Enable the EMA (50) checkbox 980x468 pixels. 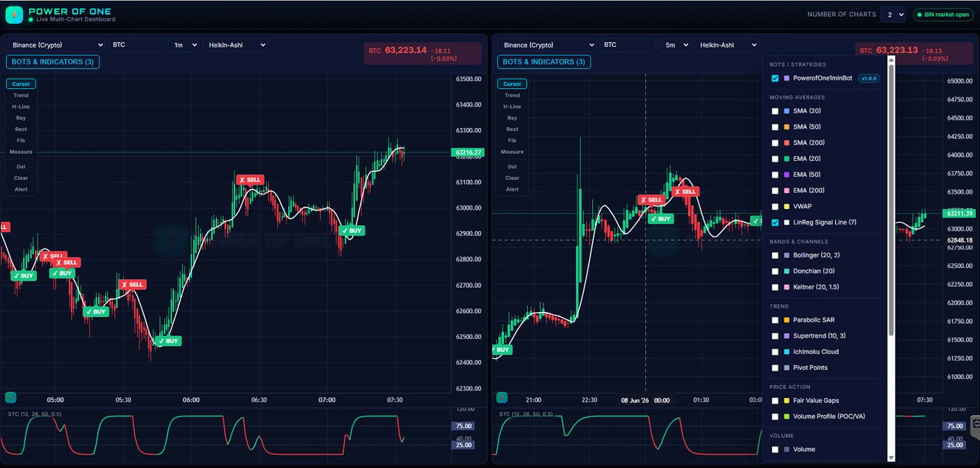(x=775, y=175)
